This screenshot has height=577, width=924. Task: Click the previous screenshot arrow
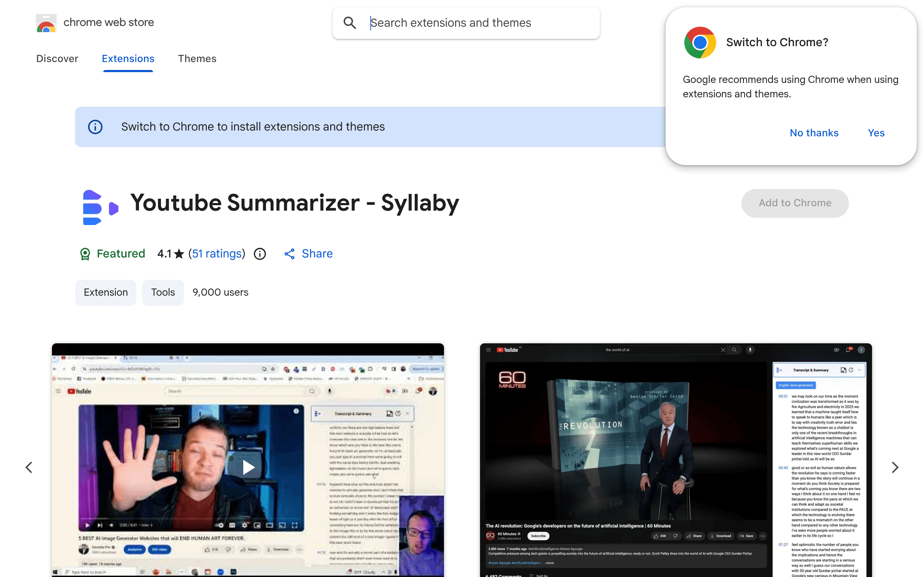29,467
